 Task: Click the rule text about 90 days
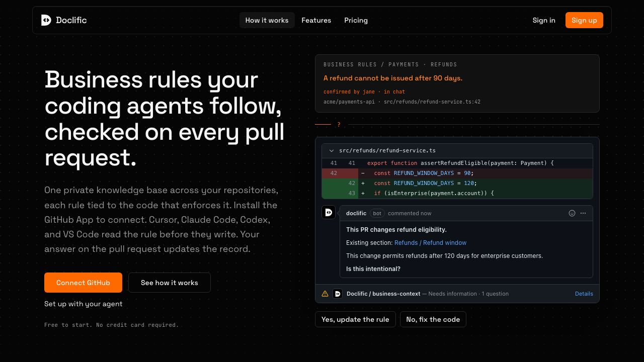click(393, 78)
